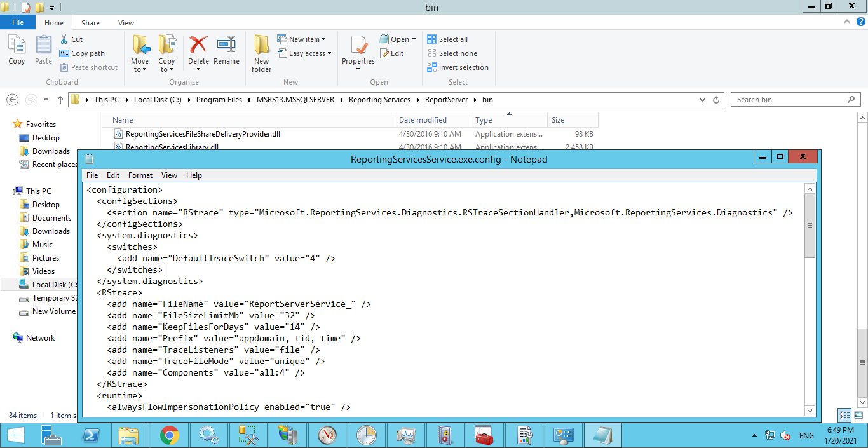The width and height of the screenshot is (868, 448).
Task: Open Windows PowerShell from the taskbar
Action: click(x=92, y=435)
